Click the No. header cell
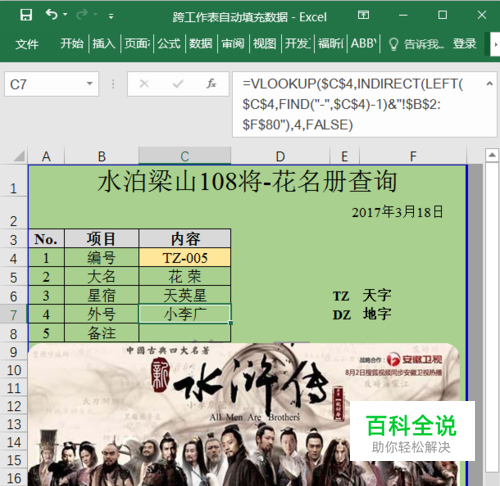The height and width of the screenshot is (486, 500). (x=46, y=239)
